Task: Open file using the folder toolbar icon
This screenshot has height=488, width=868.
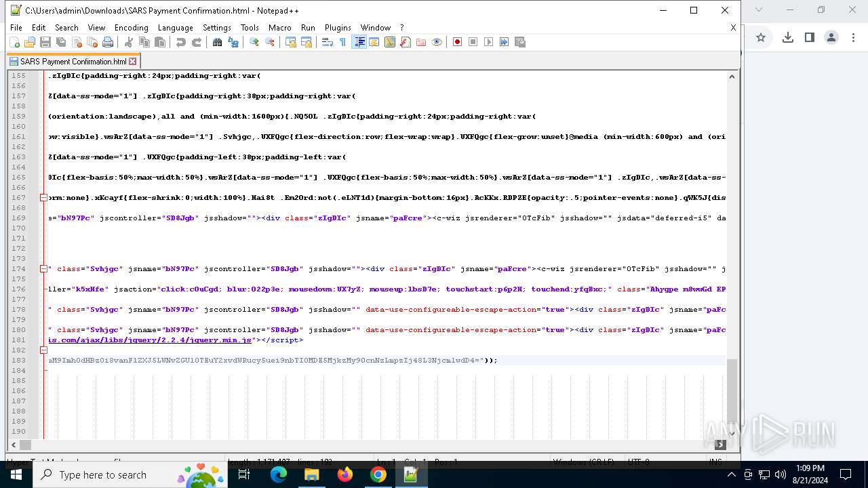Action: pyautogui.click(x=30, y=42)
